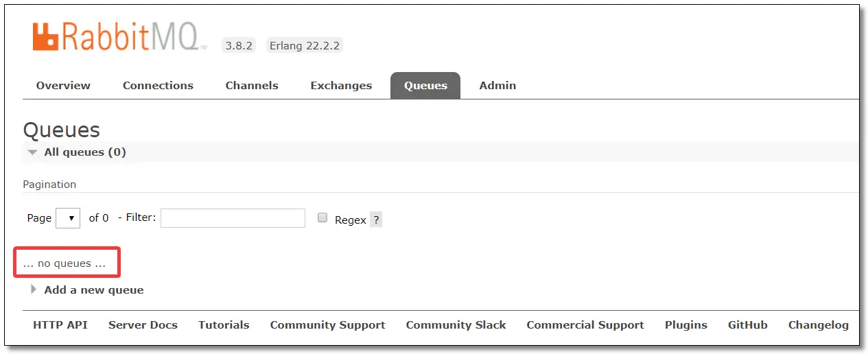Image resolution: width=868 pixels, height=354 pixels.
Task: Open the Community Slack link
Action: (x=456, y=325)
